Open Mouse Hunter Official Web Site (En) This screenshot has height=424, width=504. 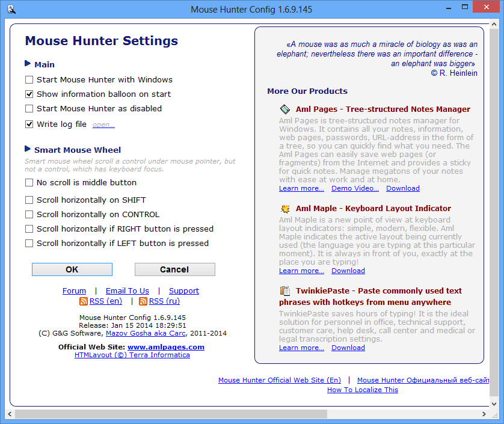[x=280, y=380]
